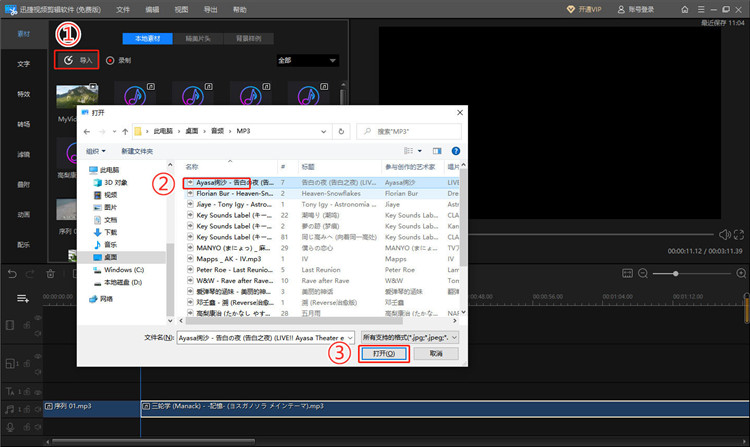Open the 组织 organize dropdown
The height and width of the screenshot is (447, 750).
click(x=96, y=151)
